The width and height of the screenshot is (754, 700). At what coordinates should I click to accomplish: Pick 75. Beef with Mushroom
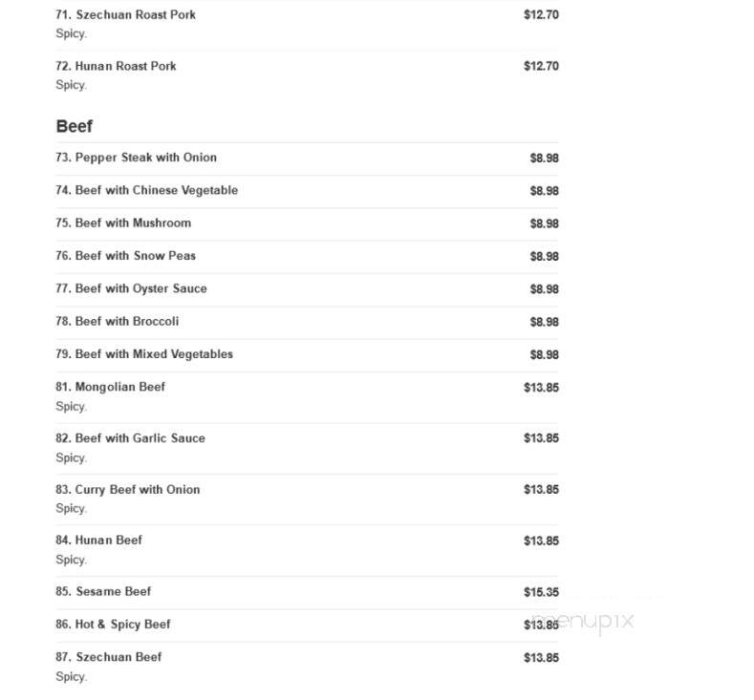307,223
